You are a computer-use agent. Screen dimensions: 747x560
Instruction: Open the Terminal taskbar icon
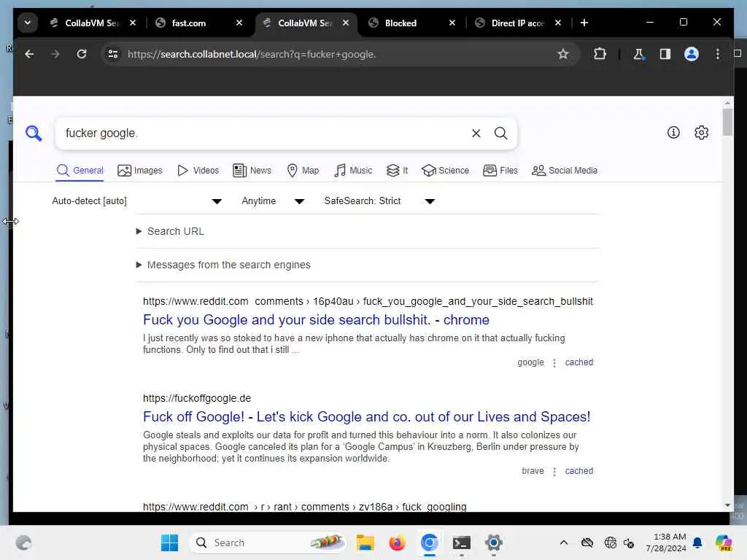461,542
